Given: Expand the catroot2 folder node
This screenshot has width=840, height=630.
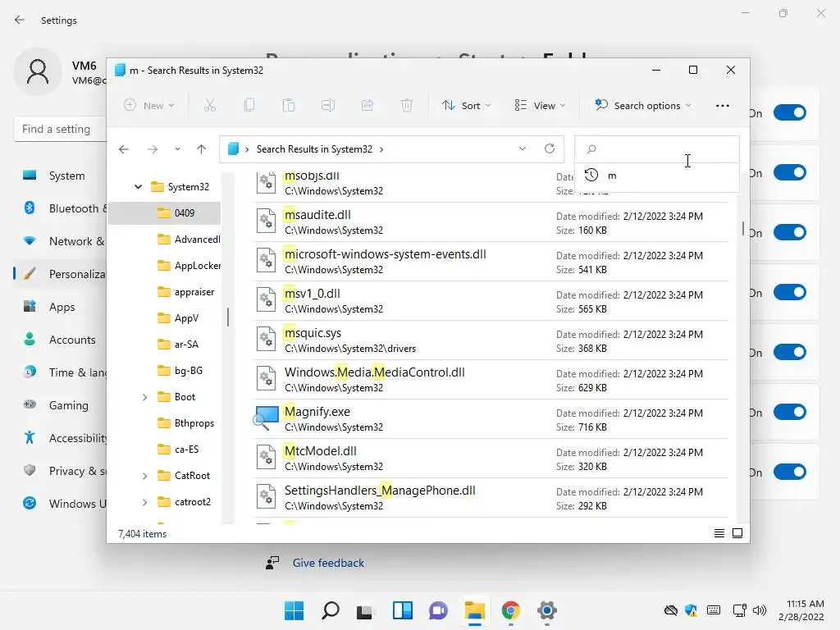Looking at the screenshot, I should [144, 502].
